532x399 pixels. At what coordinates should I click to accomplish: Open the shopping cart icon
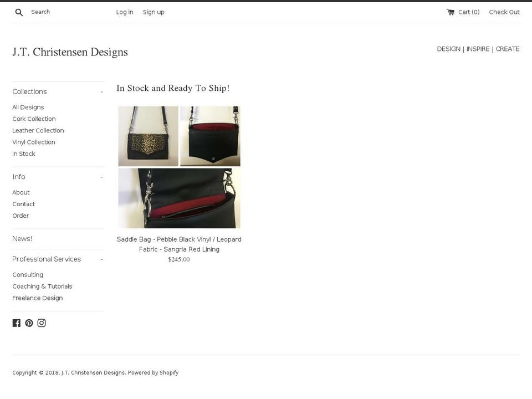tap(450, 12)
